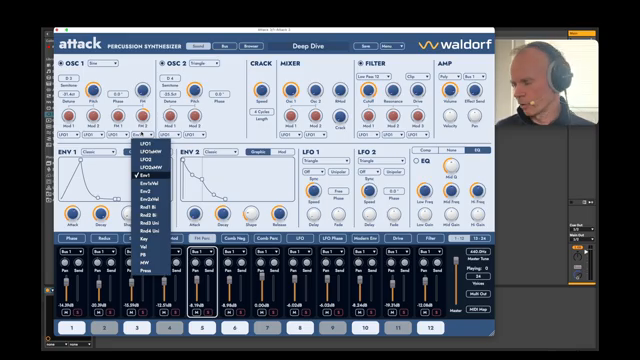Click the Multi Out button
This screenshot has height=360, width=640.
click(x=478, y=294)
